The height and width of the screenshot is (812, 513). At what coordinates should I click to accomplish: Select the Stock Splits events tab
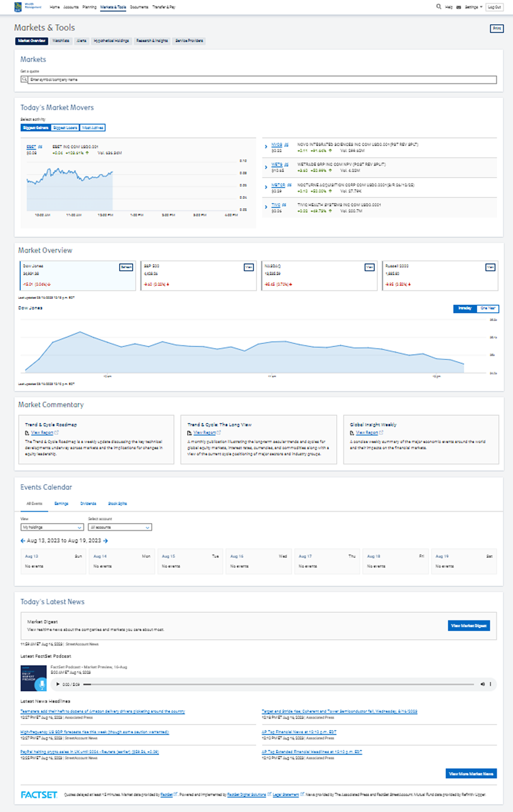point(117,503)
